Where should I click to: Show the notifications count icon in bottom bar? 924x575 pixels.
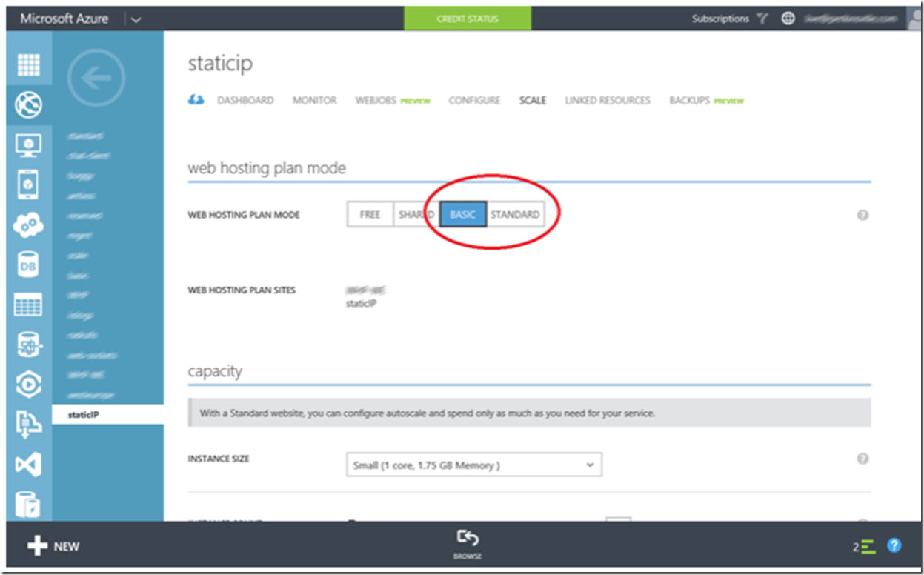(864, 547)
